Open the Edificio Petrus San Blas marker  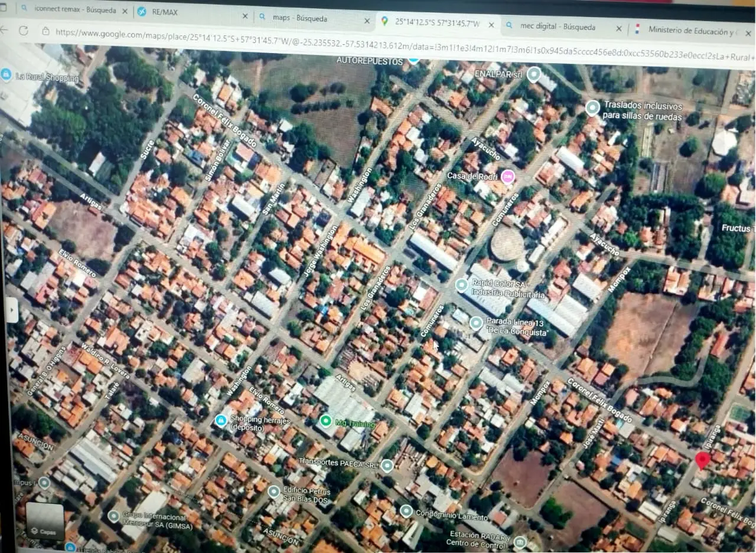[273, 492]
